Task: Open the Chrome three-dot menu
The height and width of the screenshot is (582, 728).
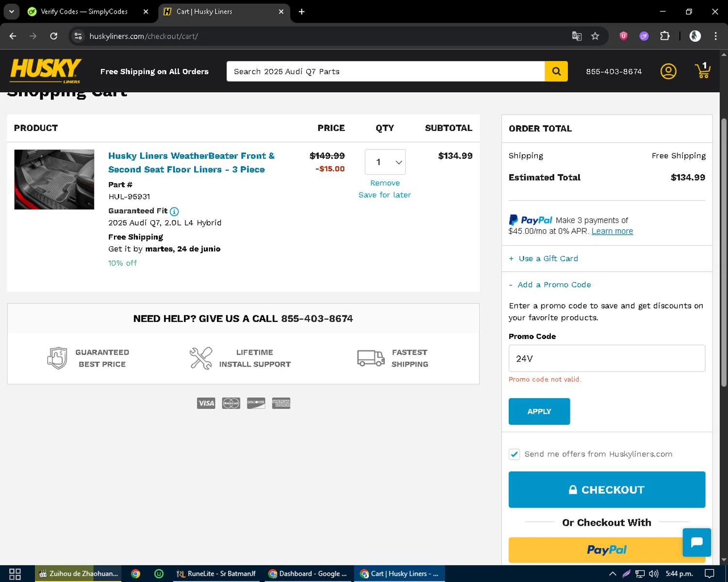Action: pos(715,36)
